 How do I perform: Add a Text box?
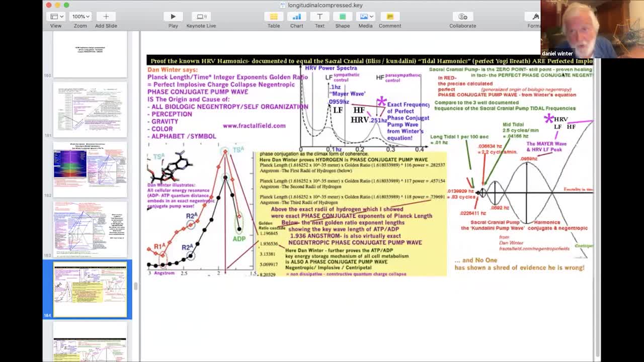(x=319, y=17)
